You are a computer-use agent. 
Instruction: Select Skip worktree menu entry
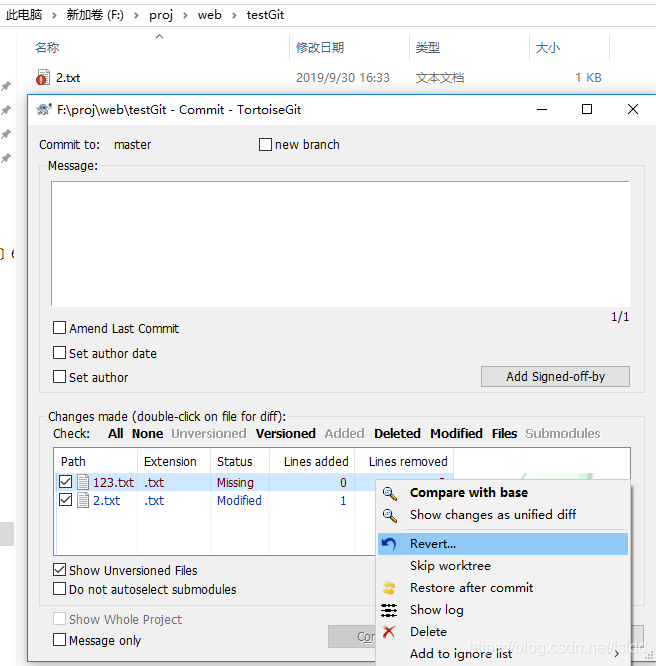pos(503,566)
